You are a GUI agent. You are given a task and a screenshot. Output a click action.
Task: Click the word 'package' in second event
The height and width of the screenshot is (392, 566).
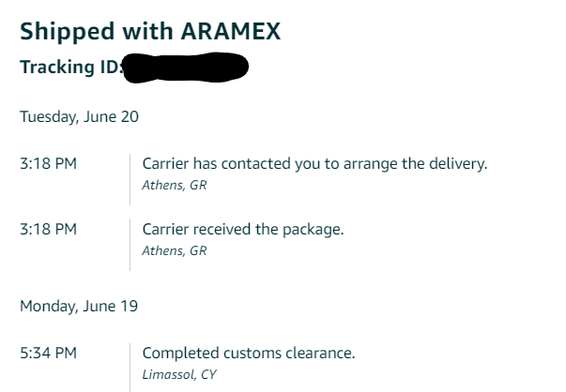[311, 230]
